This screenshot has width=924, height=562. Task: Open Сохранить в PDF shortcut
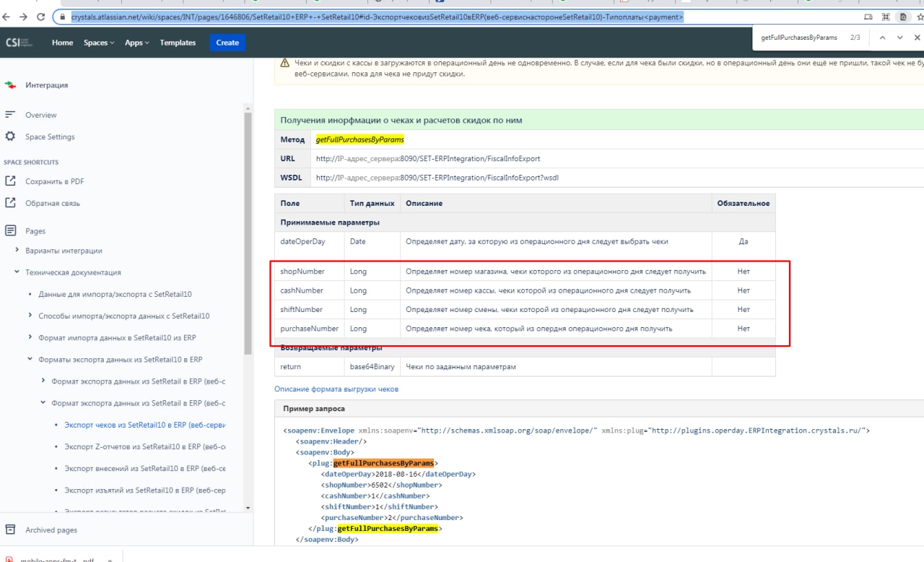click(55, 181)
